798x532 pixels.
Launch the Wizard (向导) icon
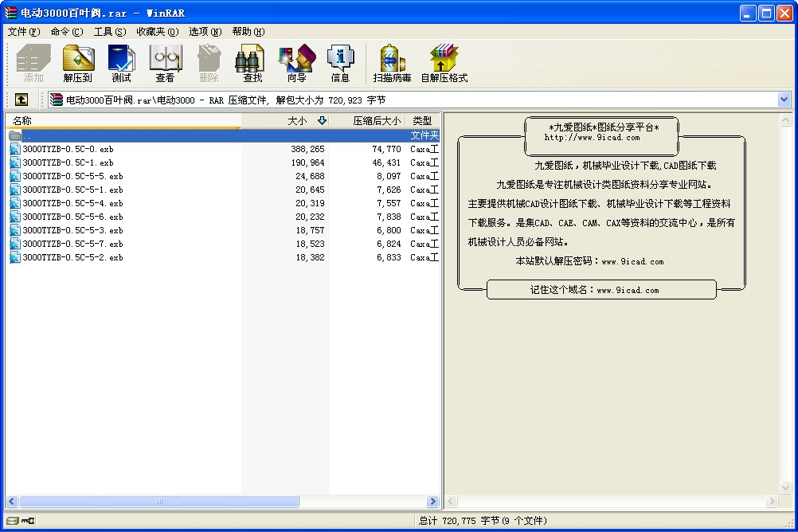click(x=296, y=63)
